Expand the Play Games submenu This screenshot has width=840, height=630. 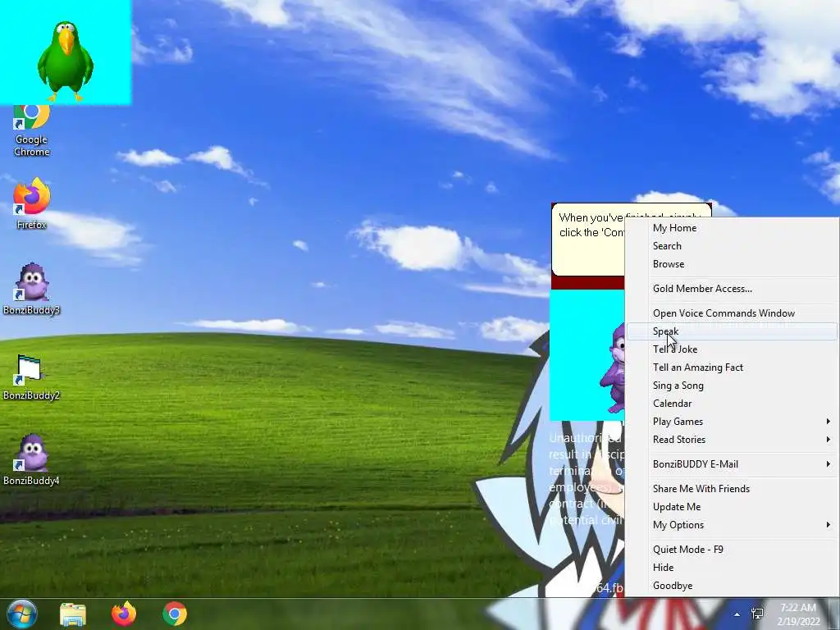click(x=731, y=422)
